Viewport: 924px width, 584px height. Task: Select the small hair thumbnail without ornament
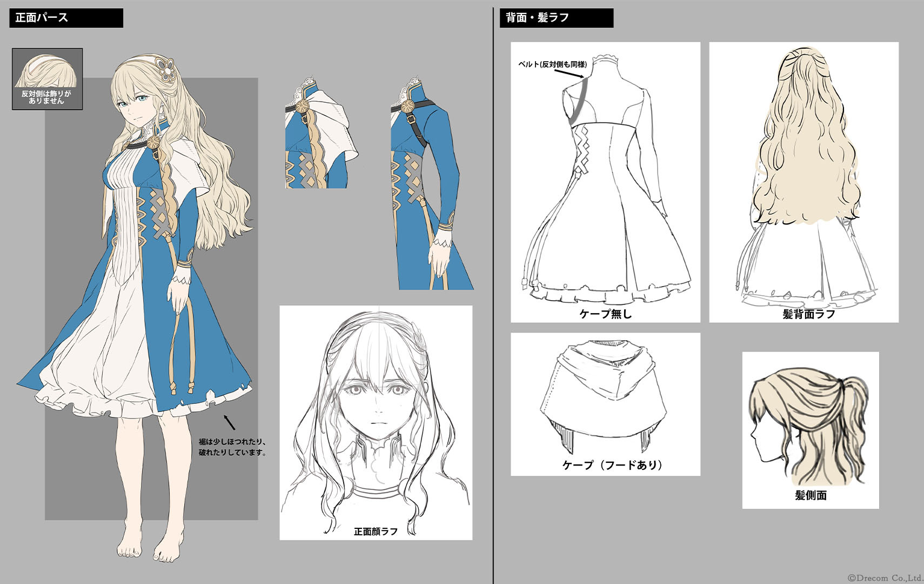point(47,70)
